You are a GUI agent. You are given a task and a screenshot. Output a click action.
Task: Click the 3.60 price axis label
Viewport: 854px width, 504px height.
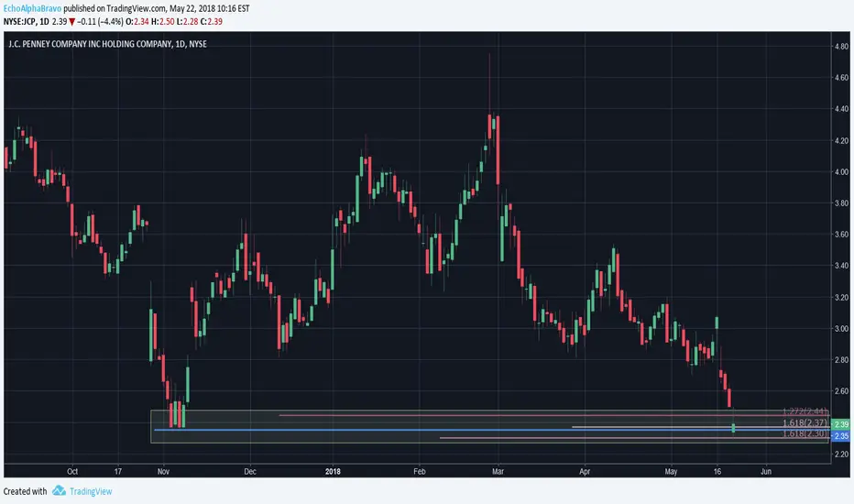tap(841, 235)
